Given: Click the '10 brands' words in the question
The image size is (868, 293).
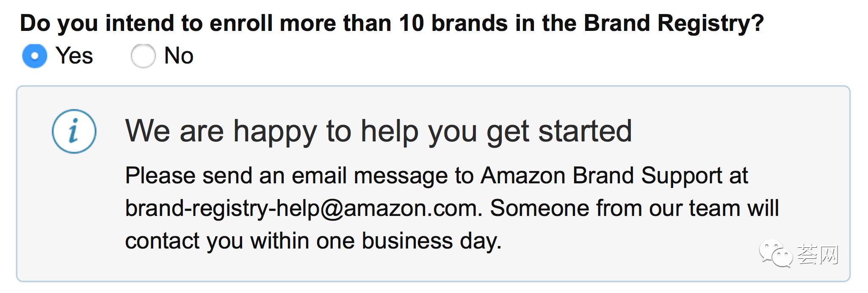Looking at the screenshot, I should 453,23.
